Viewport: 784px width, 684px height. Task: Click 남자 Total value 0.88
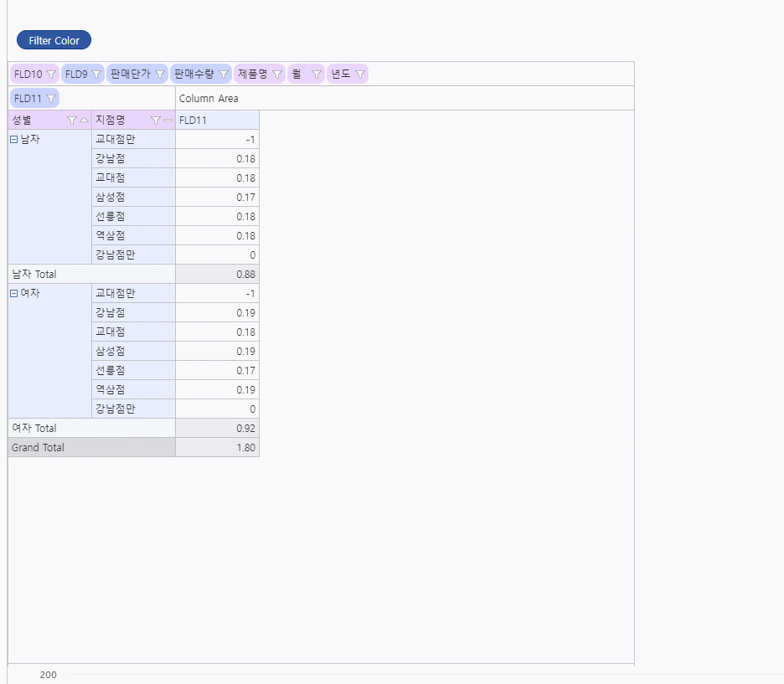pyautogui.click(x=218, y=275)
